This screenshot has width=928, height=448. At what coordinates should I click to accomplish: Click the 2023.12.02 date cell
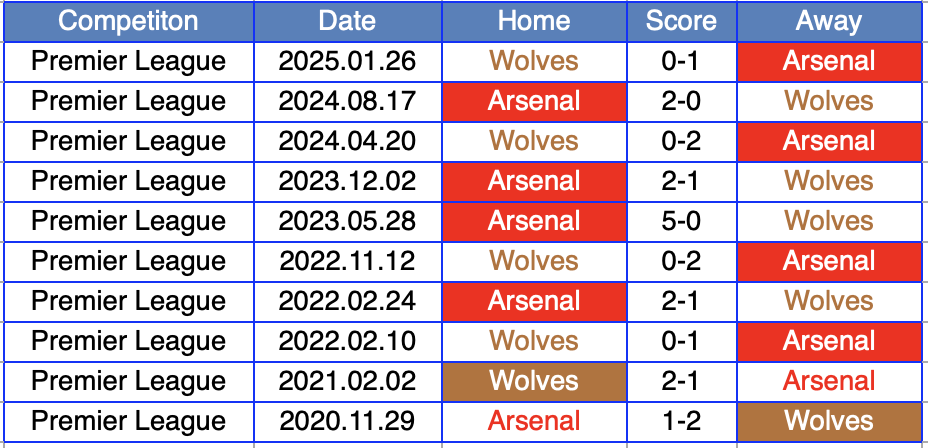click(347, 181)
